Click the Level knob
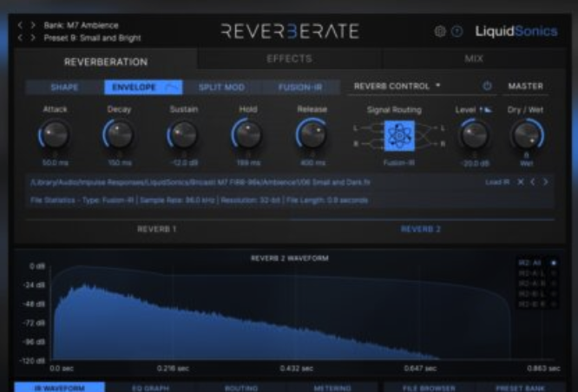This screenshot has width=578, height=392. 475,134
